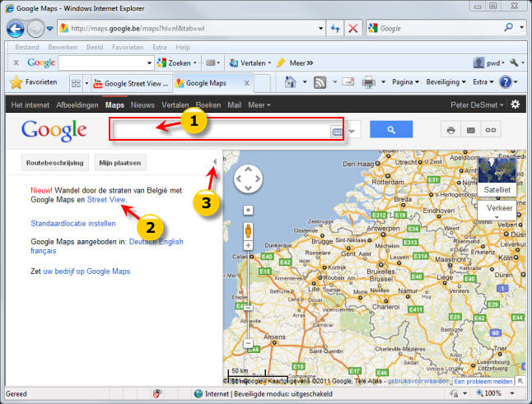This screenshot has height=404, width=532.
Task: Open the Bewerken menu
Action: click(63, 47)
